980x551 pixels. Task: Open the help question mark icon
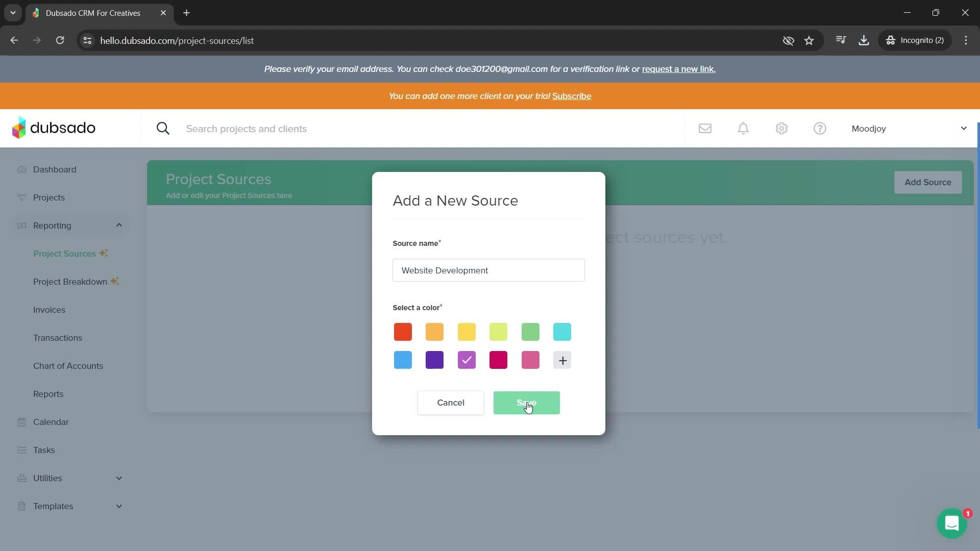pyautogui.click(x=820, y=129)
